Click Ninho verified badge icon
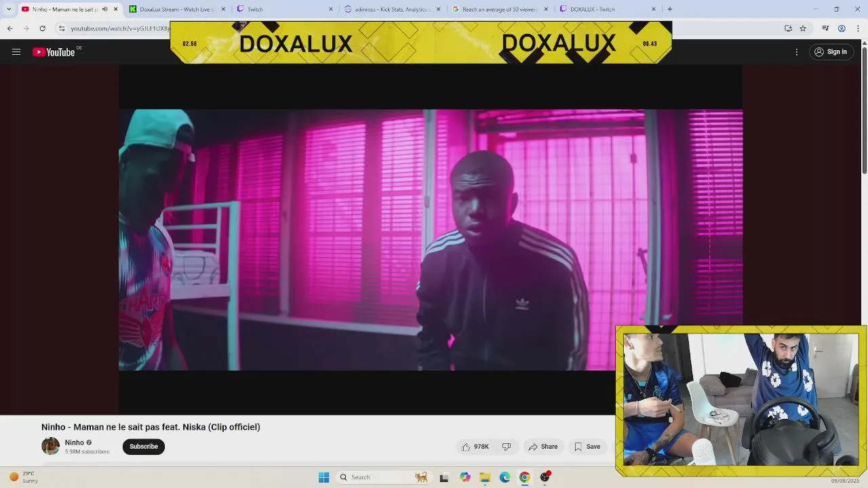The width and height of the screenshot is (868, 488). [89, 443]
